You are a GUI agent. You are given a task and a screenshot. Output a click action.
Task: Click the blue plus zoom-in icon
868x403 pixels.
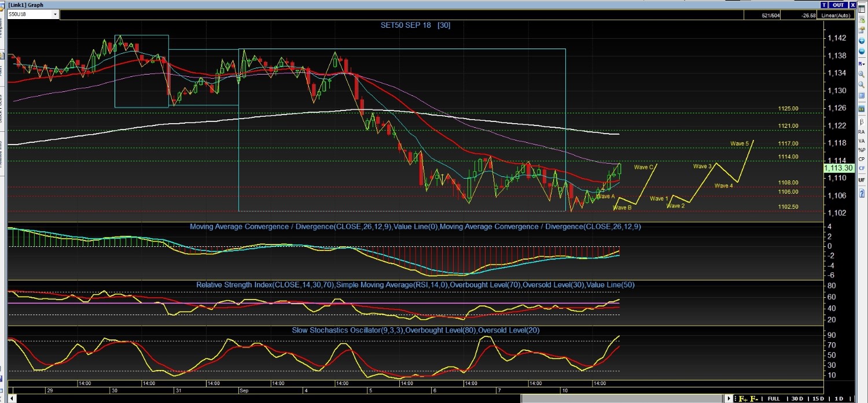[862, 41]
